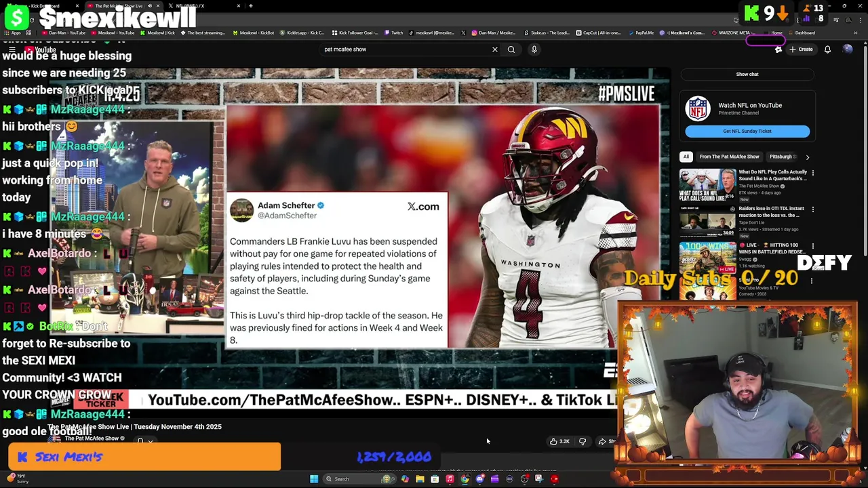The height and width of the screenshot is (488, 868).
Task: Open the NFL Primetime Channel logo
Action: point(698,108)
